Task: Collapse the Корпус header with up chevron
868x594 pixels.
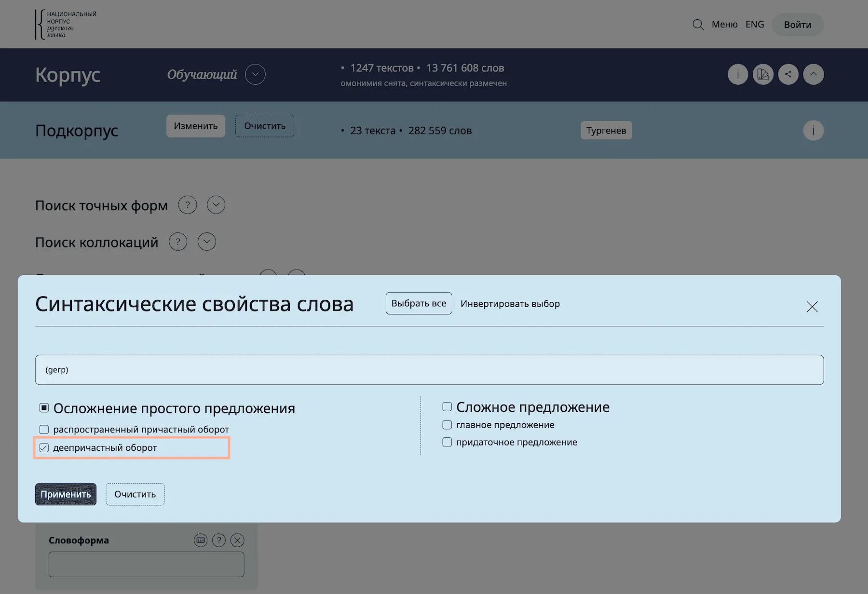Action: [x=814, y=74]
